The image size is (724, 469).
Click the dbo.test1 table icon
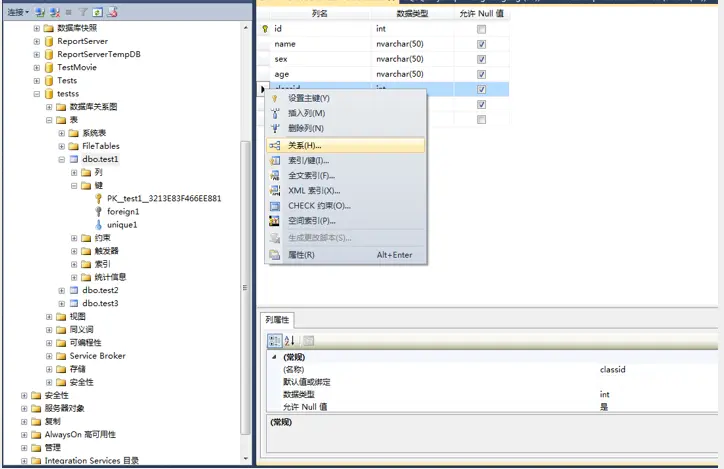click(74, 159)
